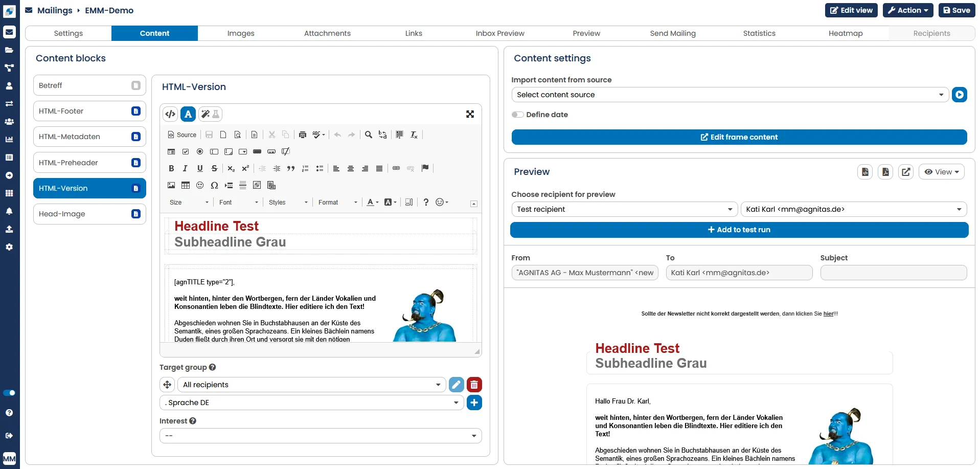Toggle the switch in the left sidebar

tap(9, 393)
